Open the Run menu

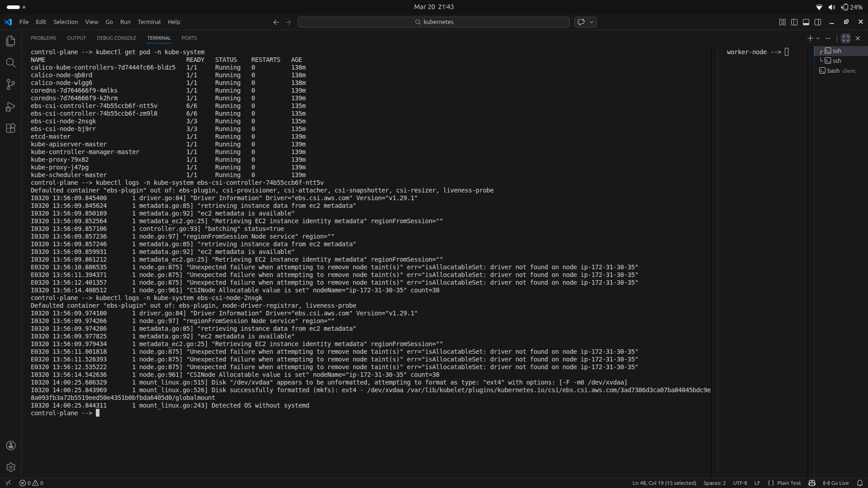[x=125, y=22]
